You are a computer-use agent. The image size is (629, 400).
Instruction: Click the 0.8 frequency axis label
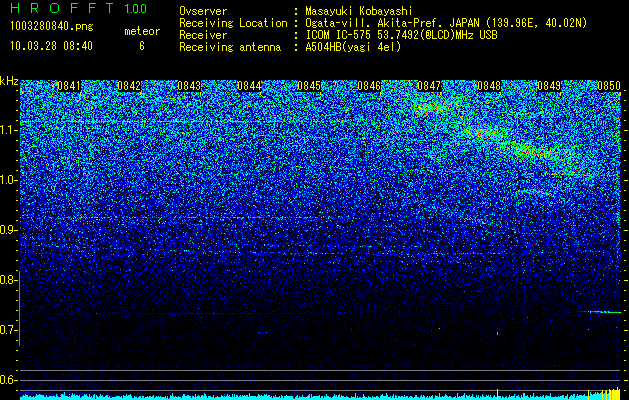tap(9, 280)
